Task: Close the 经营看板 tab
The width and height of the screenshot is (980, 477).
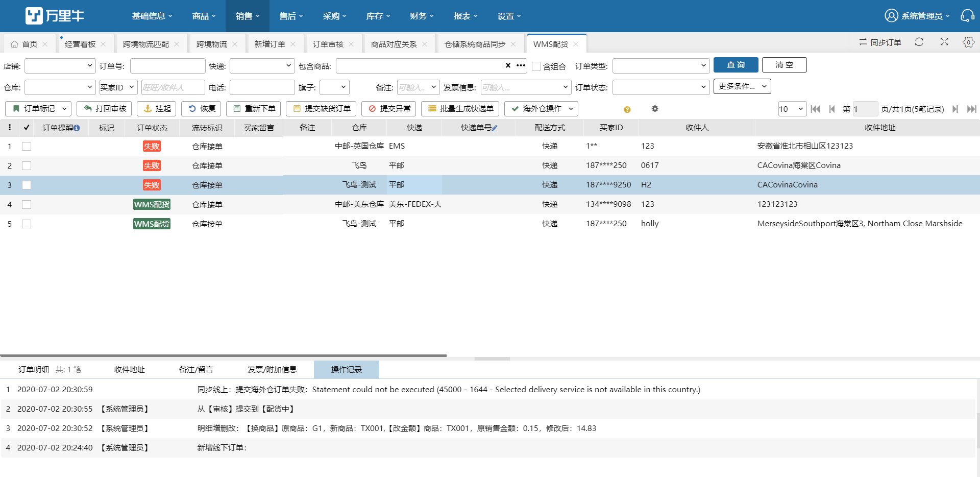Action: (x=103, y=44)
